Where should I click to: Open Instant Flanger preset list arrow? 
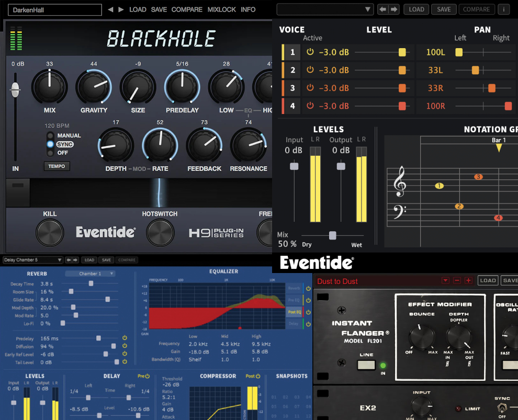(x=446, y=281)
